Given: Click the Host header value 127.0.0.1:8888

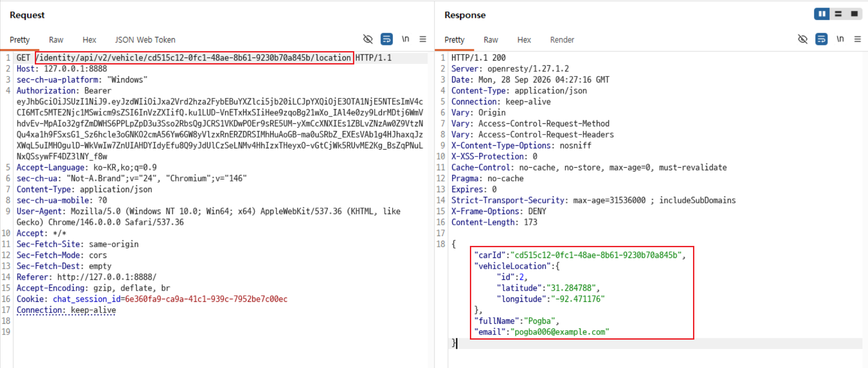Looking at the screenshot, I should click(75, 69).
